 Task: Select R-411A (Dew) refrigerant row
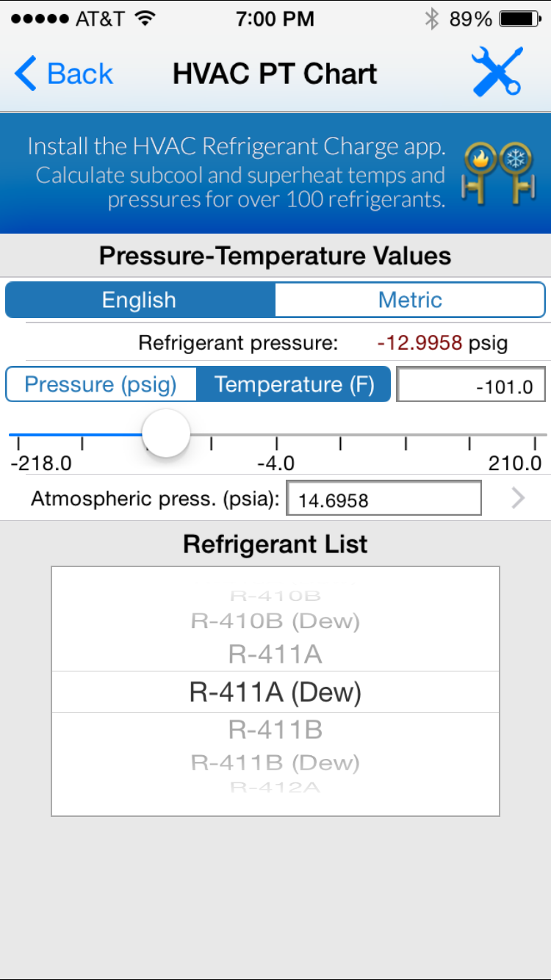tap(275, 692)
